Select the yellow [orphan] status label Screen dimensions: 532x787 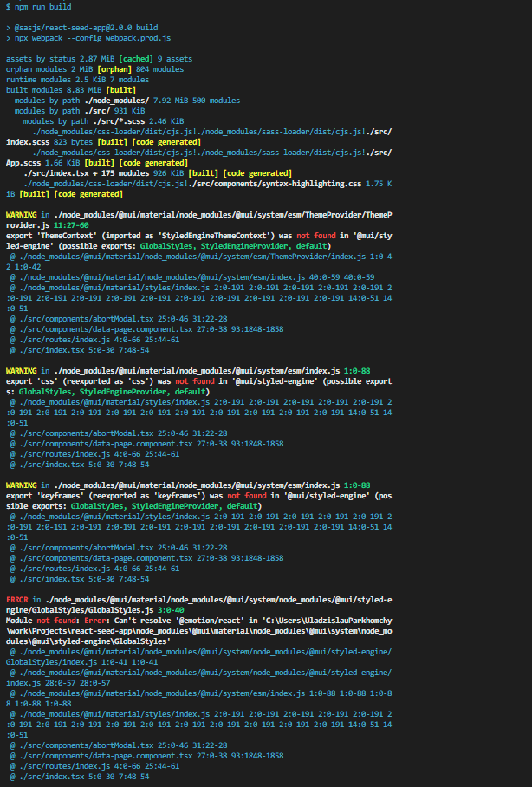pos(114,69)
